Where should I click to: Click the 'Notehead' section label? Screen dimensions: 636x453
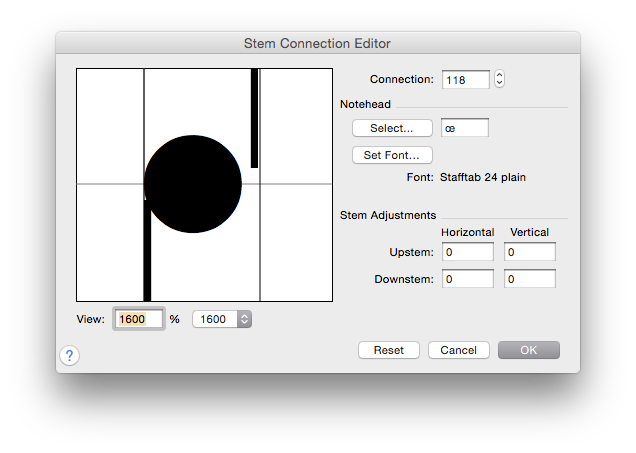(365, 104)
